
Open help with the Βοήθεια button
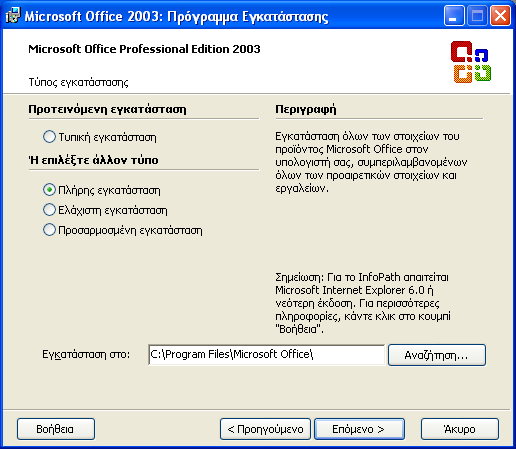pyautogui.click(x=56, y=429)
